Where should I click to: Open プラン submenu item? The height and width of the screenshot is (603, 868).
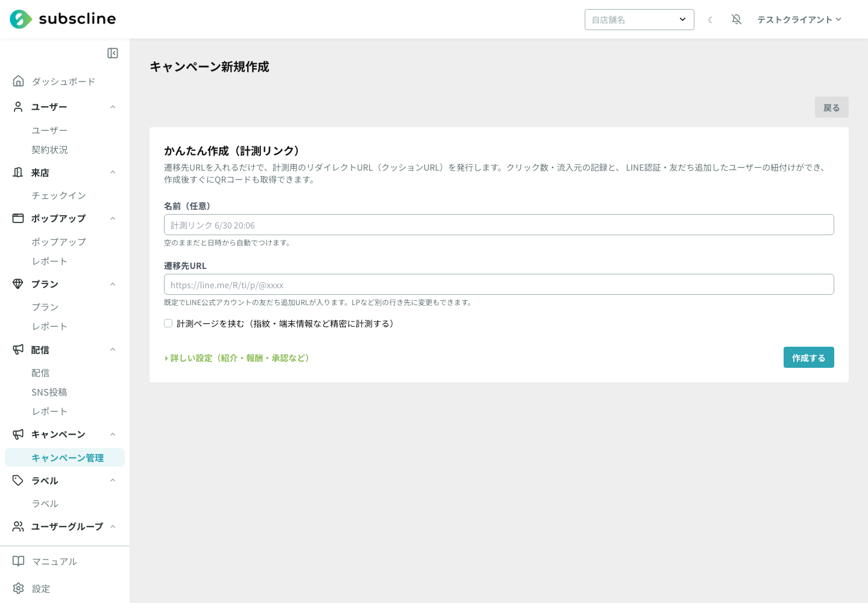pos(45,307)
